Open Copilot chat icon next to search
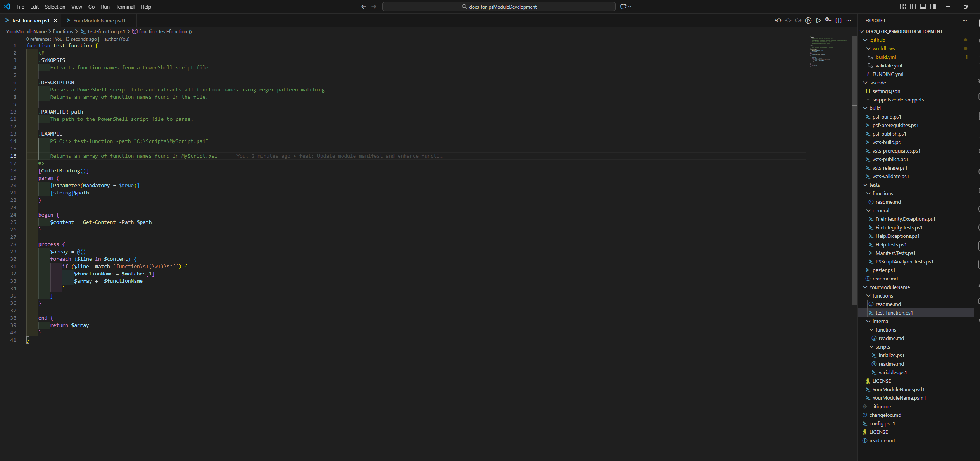This screenshot has width=980, height=461. 623,7
